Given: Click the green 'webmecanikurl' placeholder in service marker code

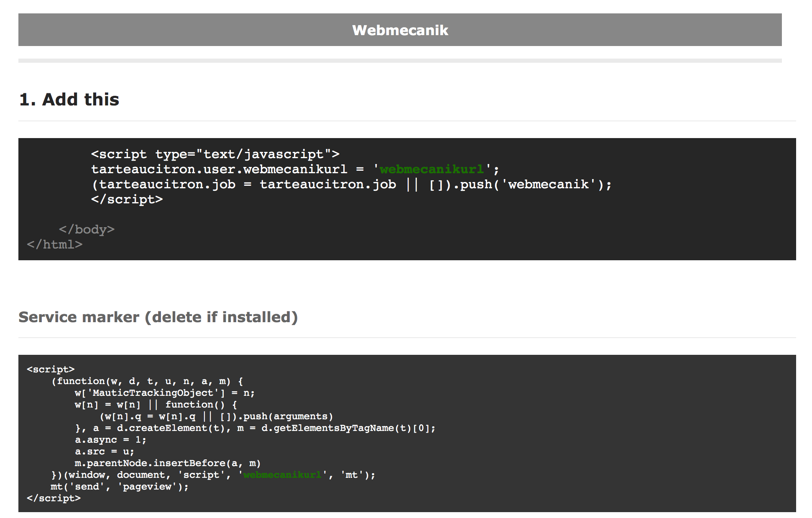Looking at the screenshot, I should pyautogui.click(x=283, y=474).
